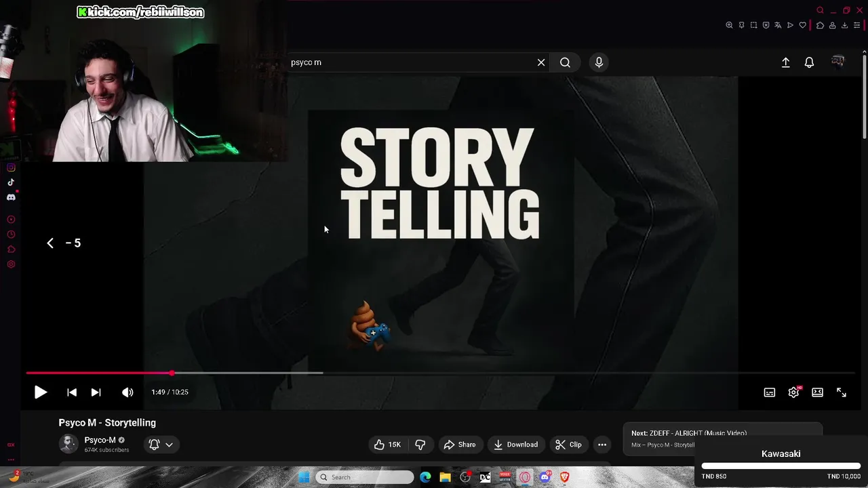Image resolution: width=868 pixels, height=488 pixels.
Task: Click the kick.com/rebiiwillson overlay text
Action: pyautogui.click(x=140, y=12)
